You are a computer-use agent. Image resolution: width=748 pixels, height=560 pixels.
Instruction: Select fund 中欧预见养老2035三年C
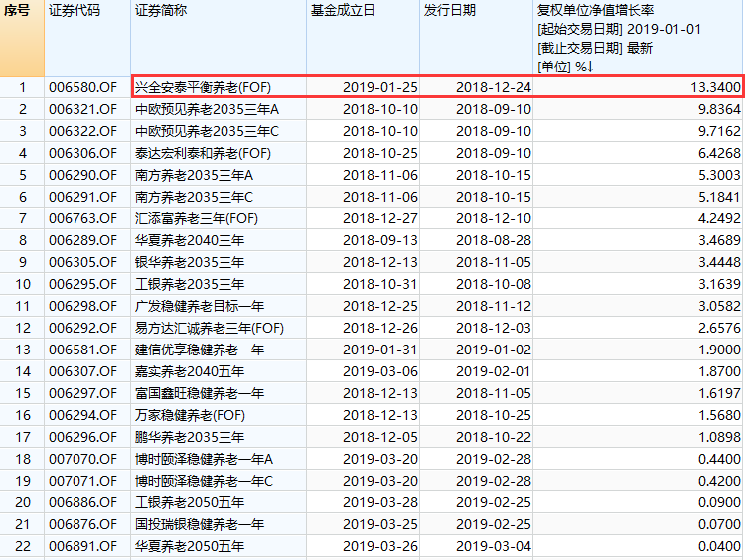point(207,132)
